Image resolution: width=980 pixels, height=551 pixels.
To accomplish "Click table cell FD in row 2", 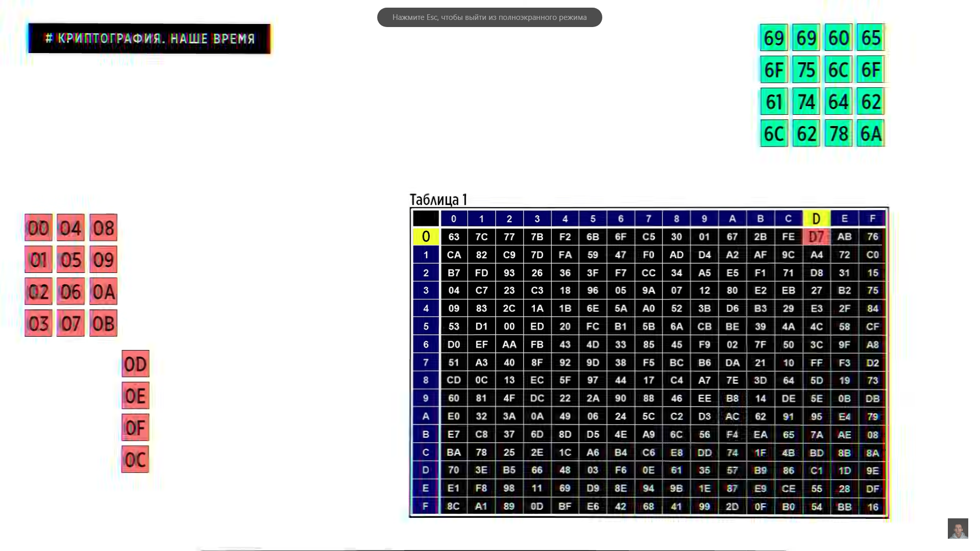I will (481, 273).
